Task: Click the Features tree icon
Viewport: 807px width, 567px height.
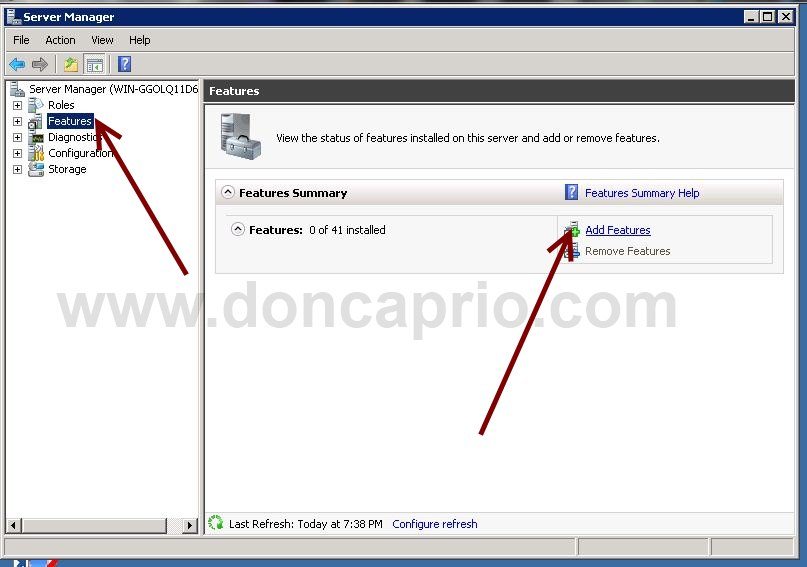Action: 36,121
